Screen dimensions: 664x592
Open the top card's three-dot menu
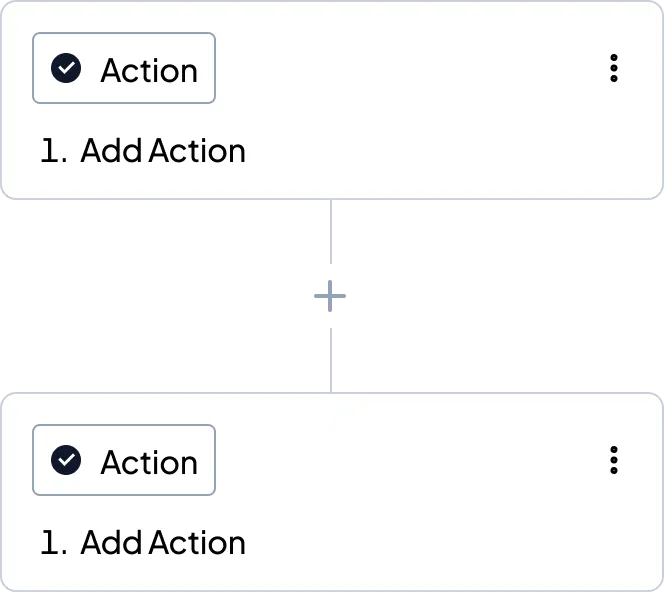point(613,68)
